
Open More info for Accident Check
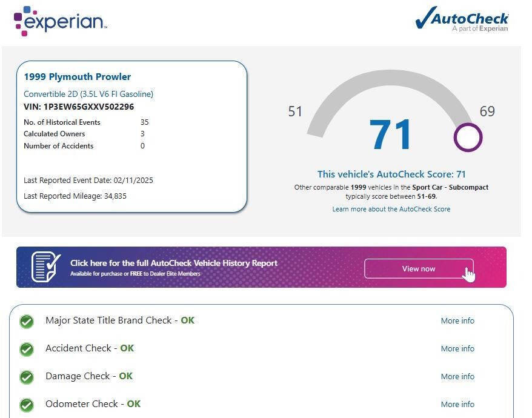457,349
